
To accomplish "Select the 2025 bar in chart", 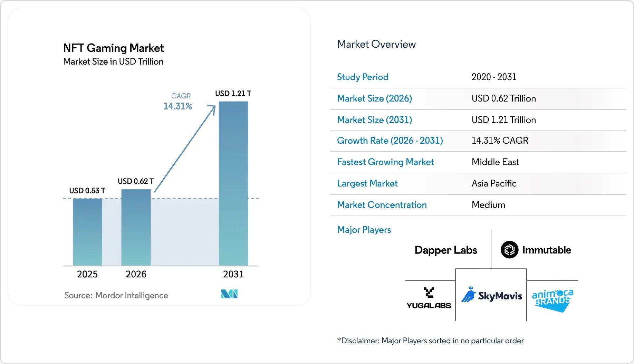I will (x=87, y=232).
